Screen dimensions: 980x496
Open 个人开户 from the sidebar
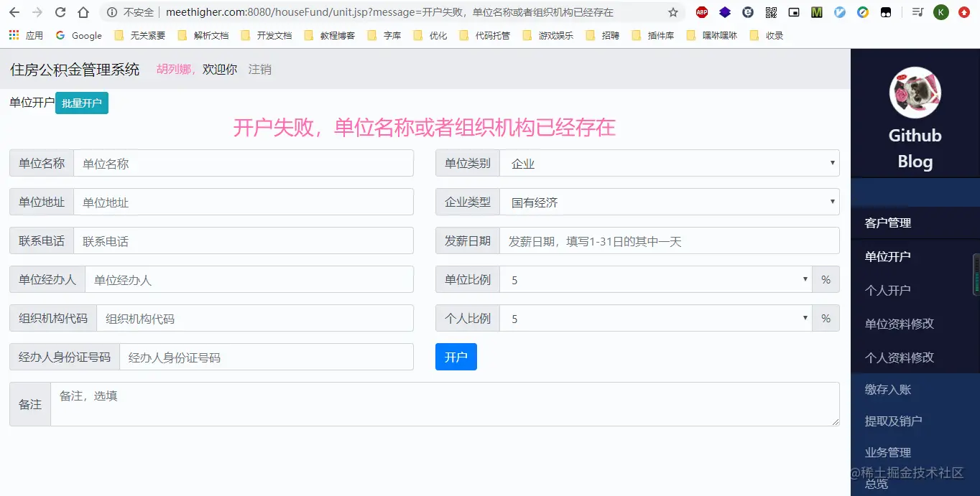(888, 290)
